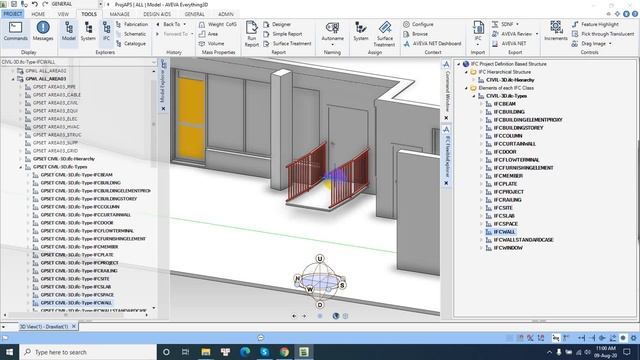The width and height of the screenshot is (640, 360).
Task: Open the Commands window icon
Action: [x=16, y=31]
